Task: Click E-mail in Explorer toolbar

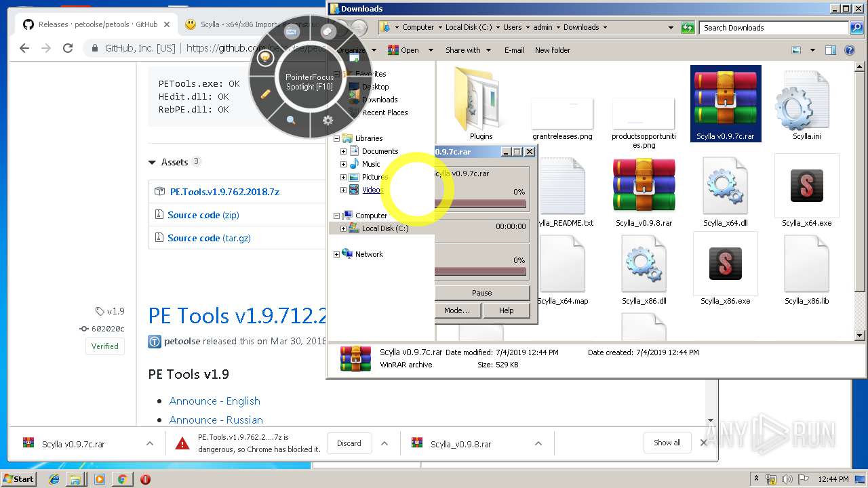Action: (514, 50)
